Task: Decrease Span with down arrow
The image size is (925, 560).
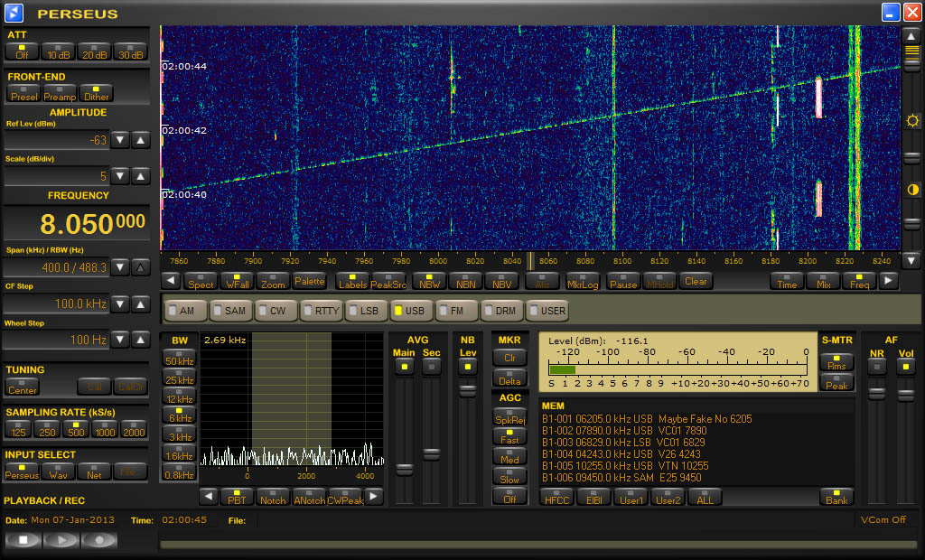Action: [x=120, y=267]
